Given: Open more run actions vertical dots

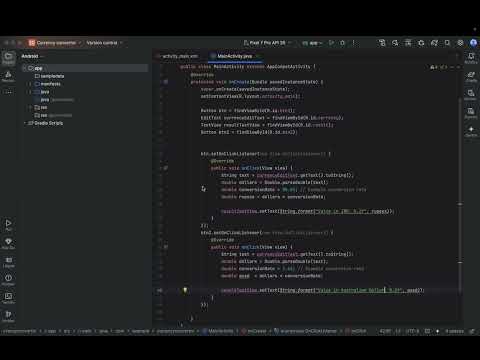Looking at the screenshot, I should click(x=354, y=43).
